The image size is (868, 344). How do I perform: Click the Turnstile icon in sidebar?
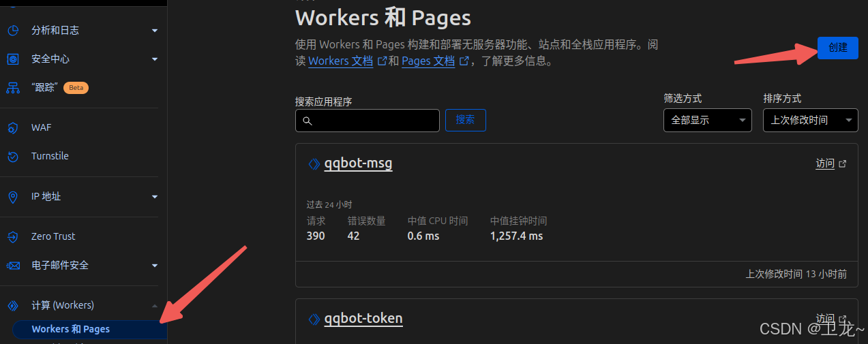click(12, 157)
